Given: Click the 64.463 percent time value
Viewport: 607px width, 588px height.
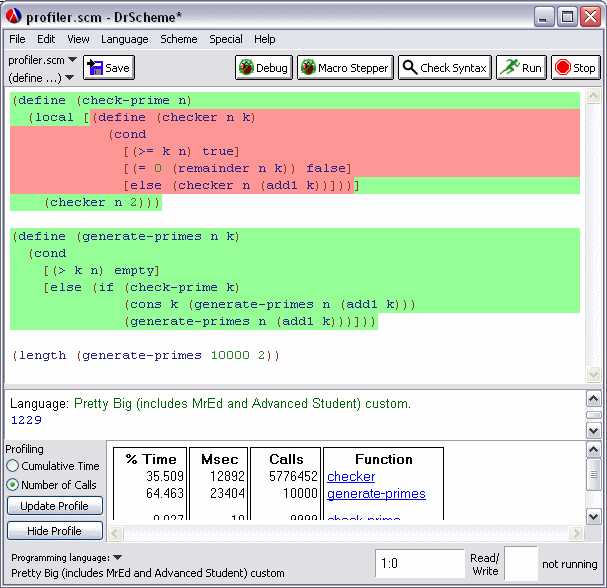Looking at the screenshot, I should pos(165,493).
